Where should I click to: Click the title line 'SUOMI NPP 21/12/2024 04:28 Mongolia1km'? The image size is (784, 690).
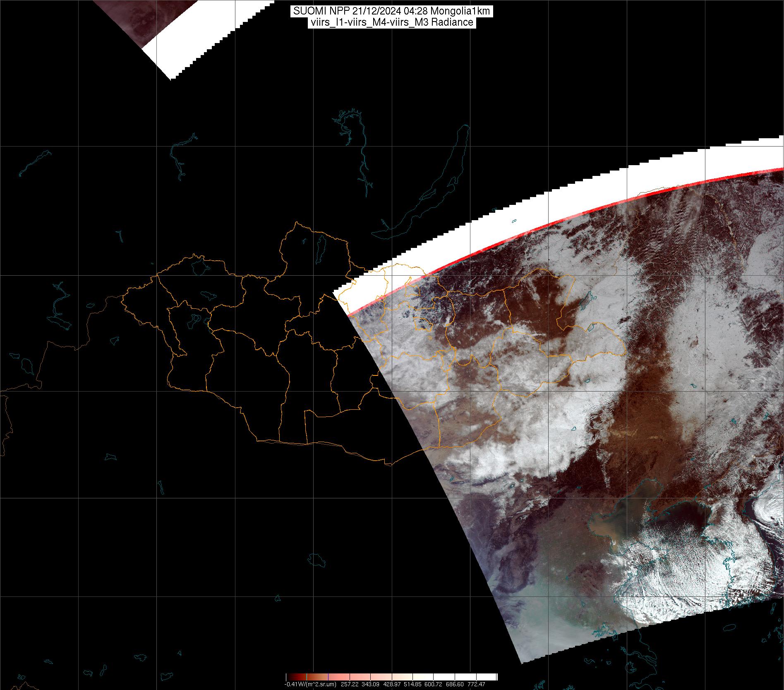[391, 11]
